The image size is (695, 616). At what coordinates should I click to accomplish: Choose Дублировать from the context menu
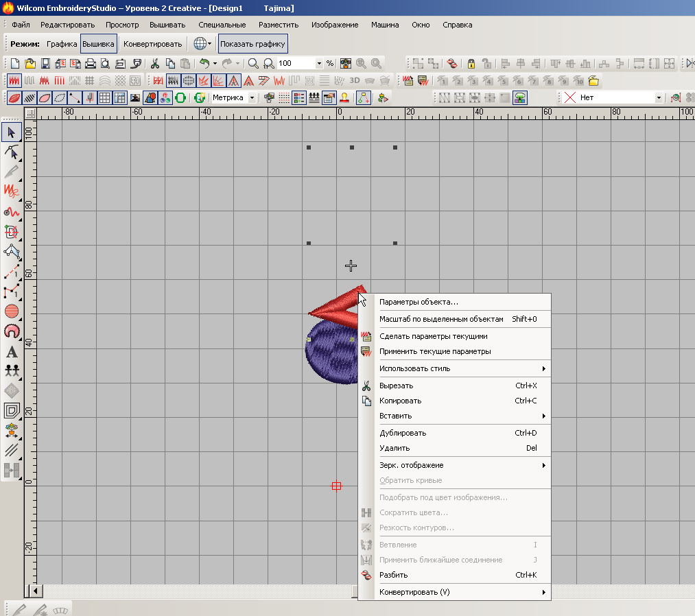coord(403,433)
